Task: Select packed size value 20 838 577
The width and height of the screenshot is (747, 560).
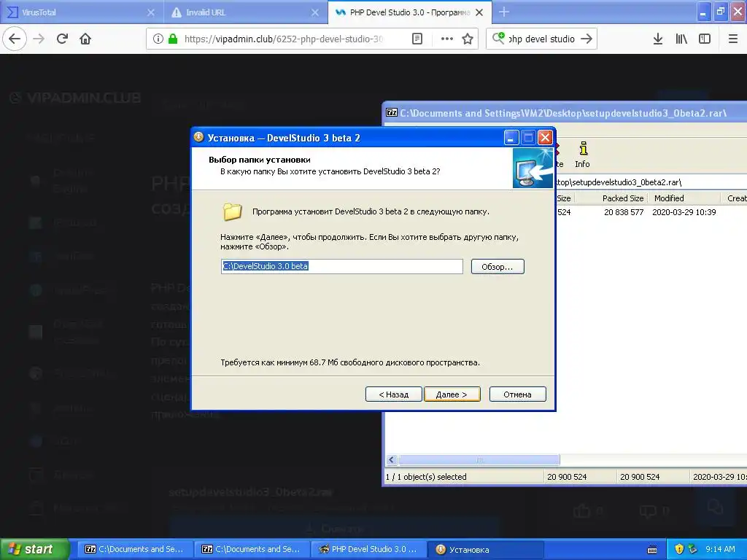Action: coord(624,212)
